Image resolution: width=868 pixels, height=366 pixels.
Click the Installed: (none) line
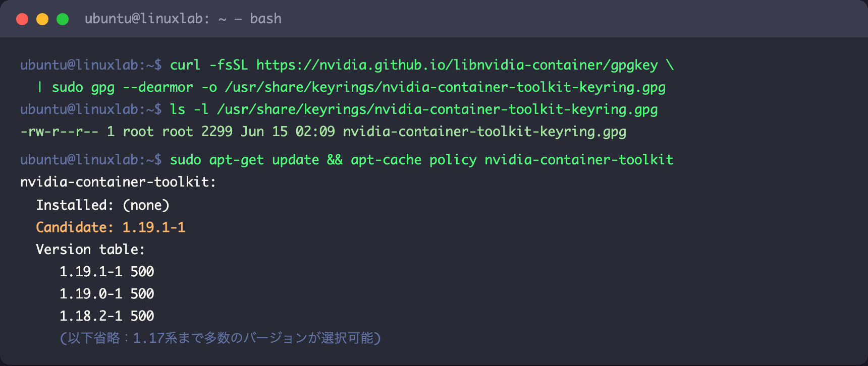103,205
